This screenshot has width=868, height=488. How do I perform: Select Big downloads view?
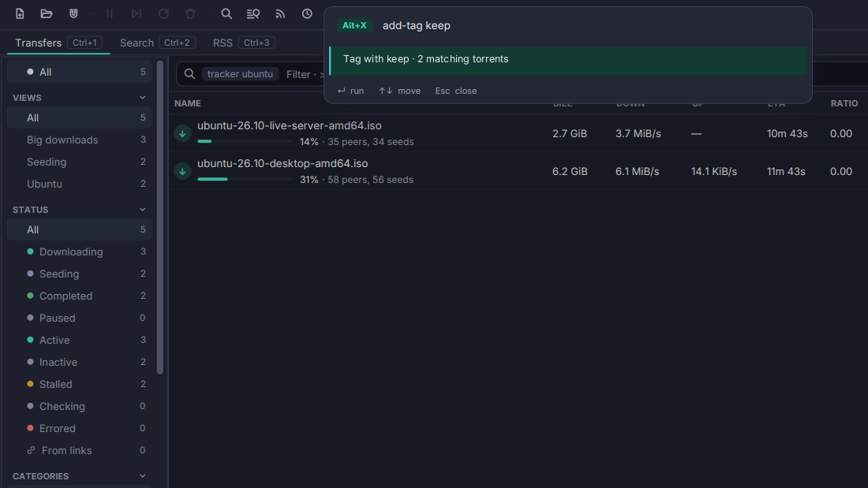click(79, 140)
